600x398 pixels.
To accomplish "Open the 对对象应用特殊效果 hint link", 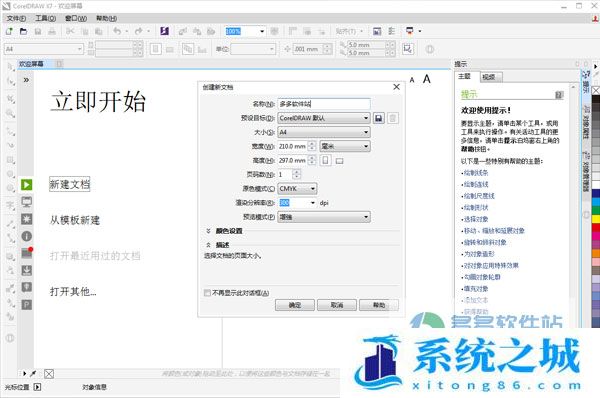I will [491, 265].
